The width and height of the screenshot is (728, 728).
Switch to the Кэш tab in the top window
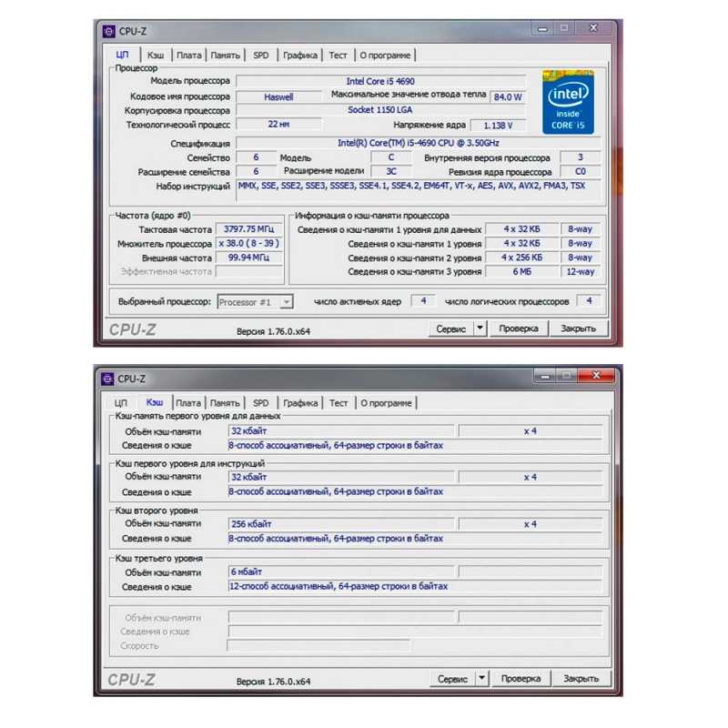click(x=156, y=56)
